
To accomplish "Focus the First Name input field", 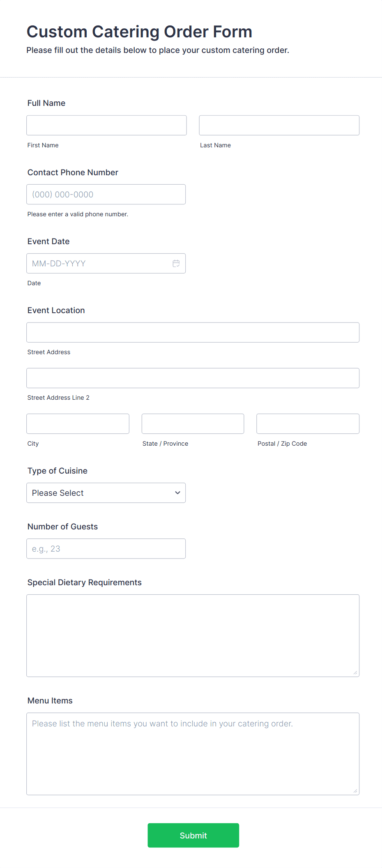I will [106, 125].
